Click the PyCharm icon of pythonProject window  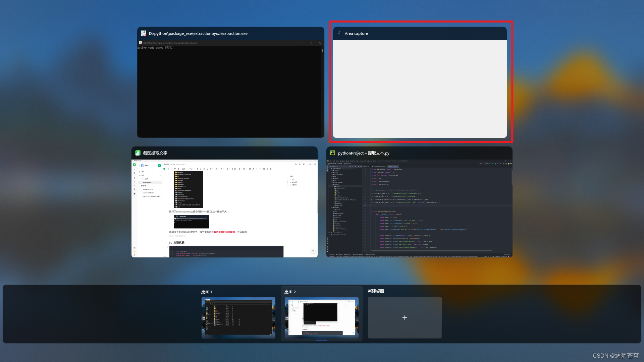[332, 153]
